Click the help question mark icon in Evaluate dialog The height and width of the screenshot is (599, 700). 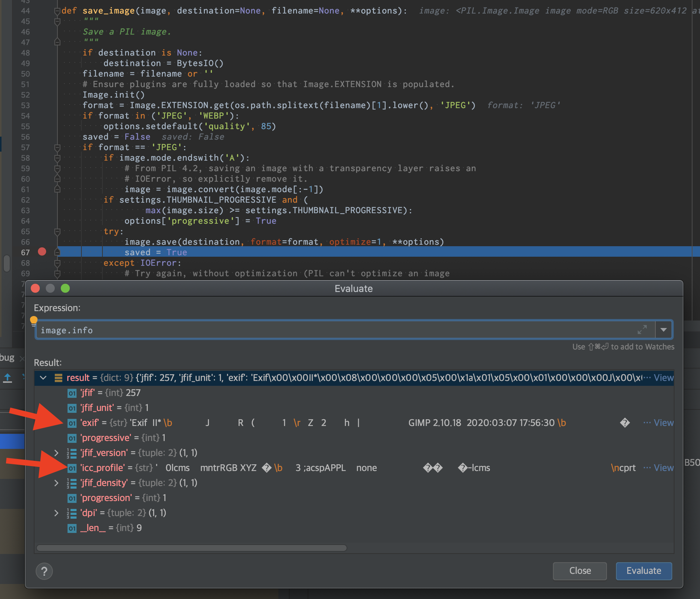[x=44, y=571]
